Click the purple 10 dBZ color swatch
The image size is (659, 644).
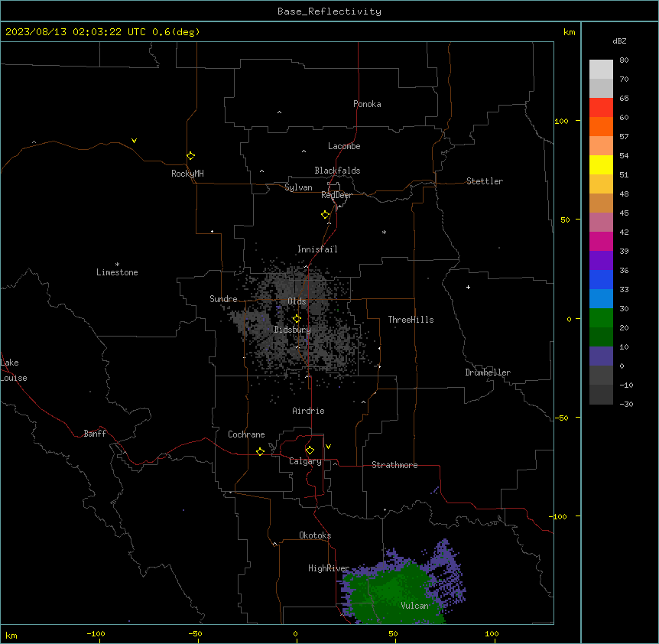tap(601, 356)
